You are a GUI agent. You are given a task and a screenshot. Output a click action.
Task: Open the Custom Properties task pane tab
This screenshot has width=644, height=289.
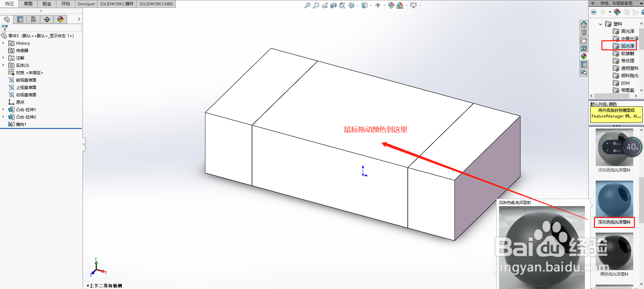coord(584,64)
